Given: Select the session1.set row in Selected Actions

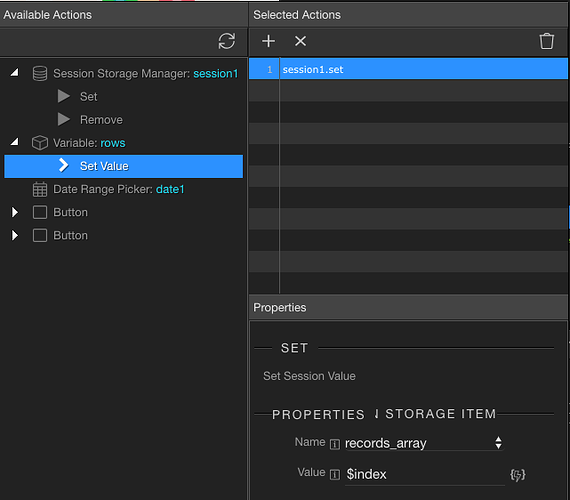Looking at the screenshot, I should click(408, 69).
